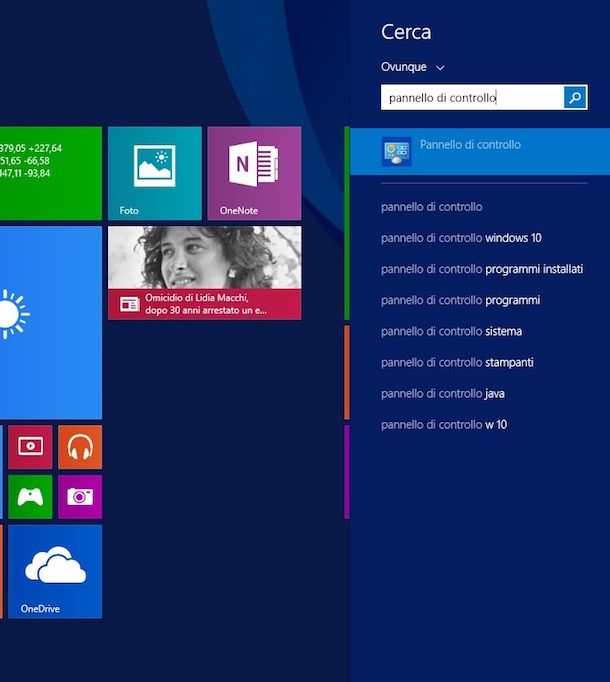Expand the Ovunque search scope dropdown
Viewport: 610px width, 682px height.
tap(412, 67)
